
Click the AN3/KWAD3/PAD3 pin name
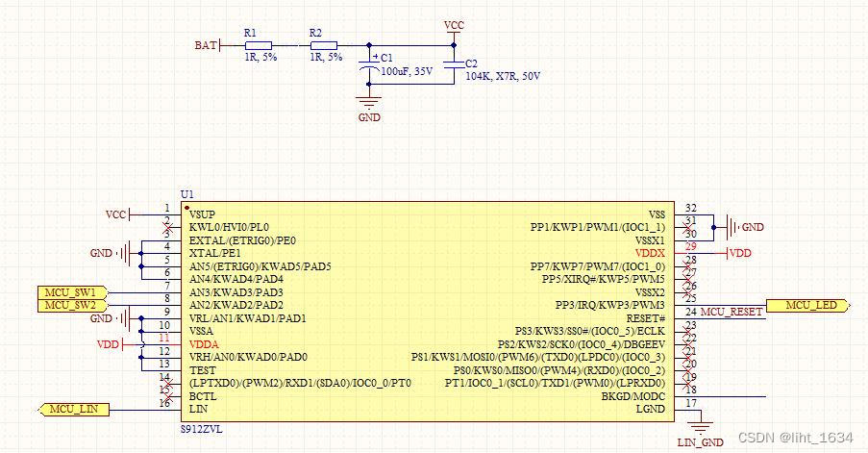(x=236, y=292)
